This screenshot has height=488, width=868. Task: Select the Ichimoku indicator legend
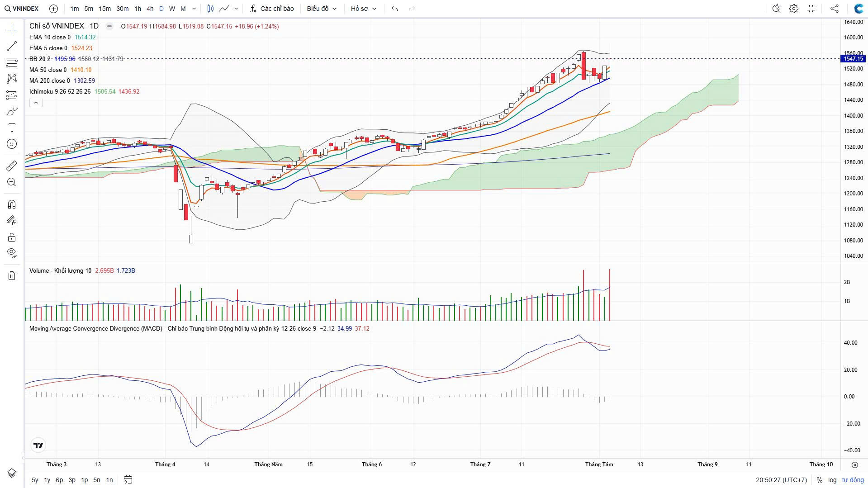click(60, 92)
